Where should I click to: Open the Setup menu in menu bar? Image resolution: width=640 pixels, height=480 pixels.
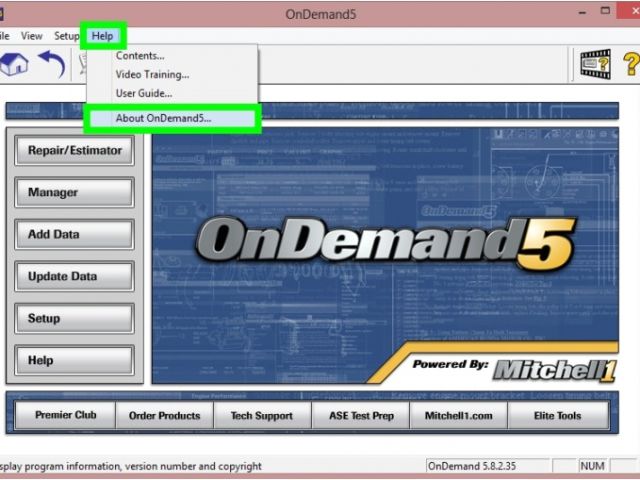(x=66, y=36)
